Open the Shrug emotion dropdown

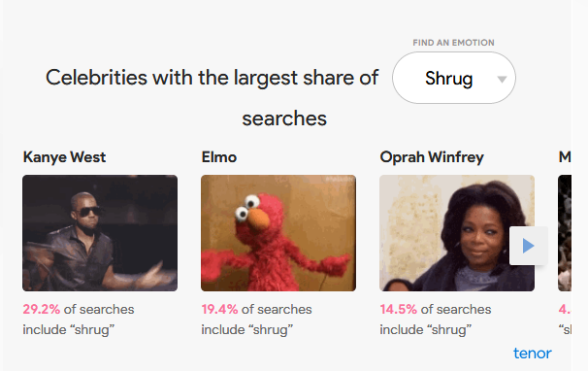click(454, 78)
